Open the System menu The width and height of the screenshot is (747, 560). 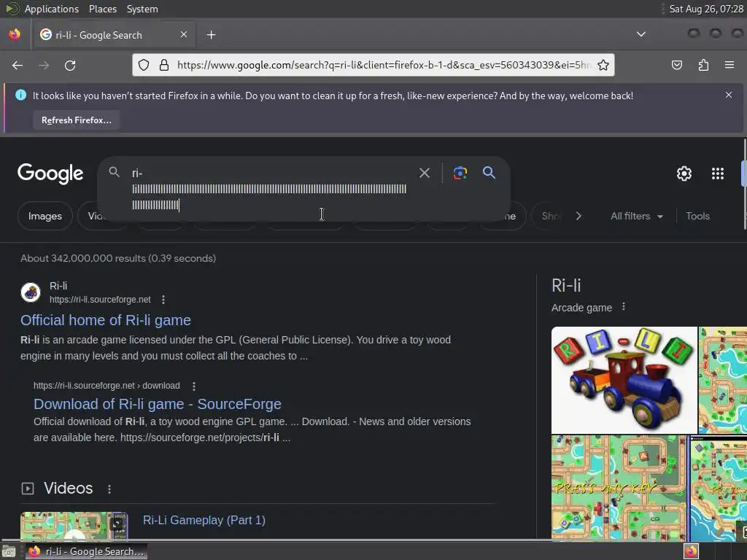click(142, 9)
